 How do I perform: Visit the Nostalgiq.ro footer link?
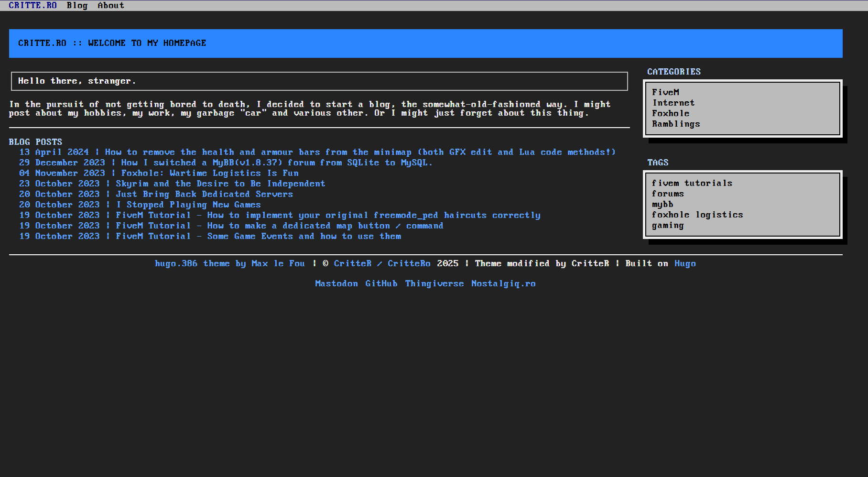click(x=504, y=283)
